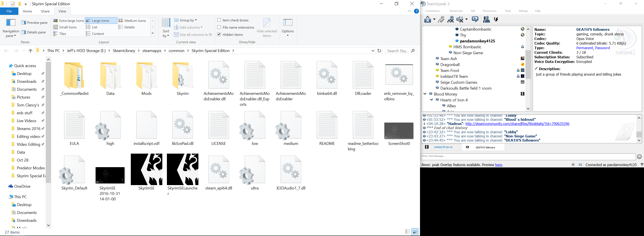644x236 pixels.
Task: Select Team Frost channel in TeamSpeak
Action: pyautogui.click(x=450, y=70)
